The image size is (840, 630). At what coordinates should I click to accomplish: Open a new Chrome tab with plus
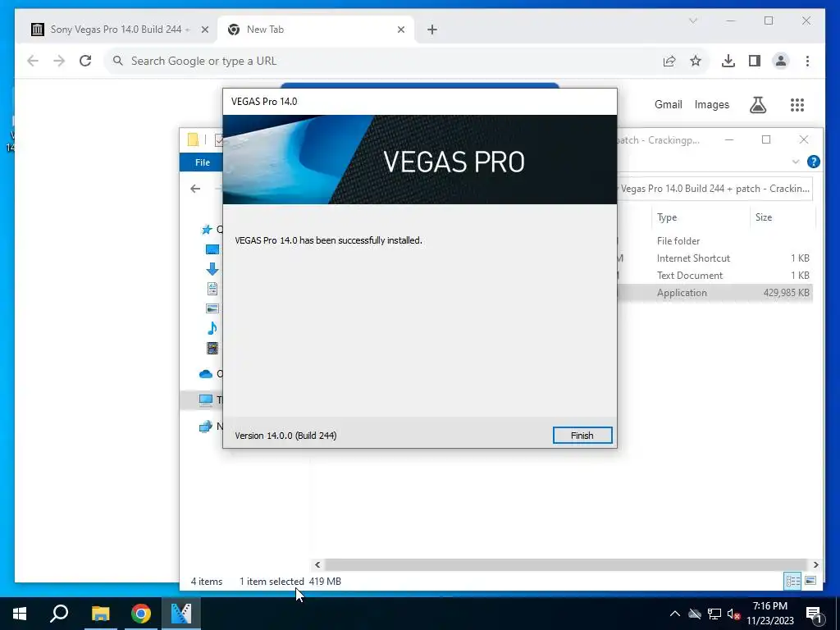tap(432, 30)
